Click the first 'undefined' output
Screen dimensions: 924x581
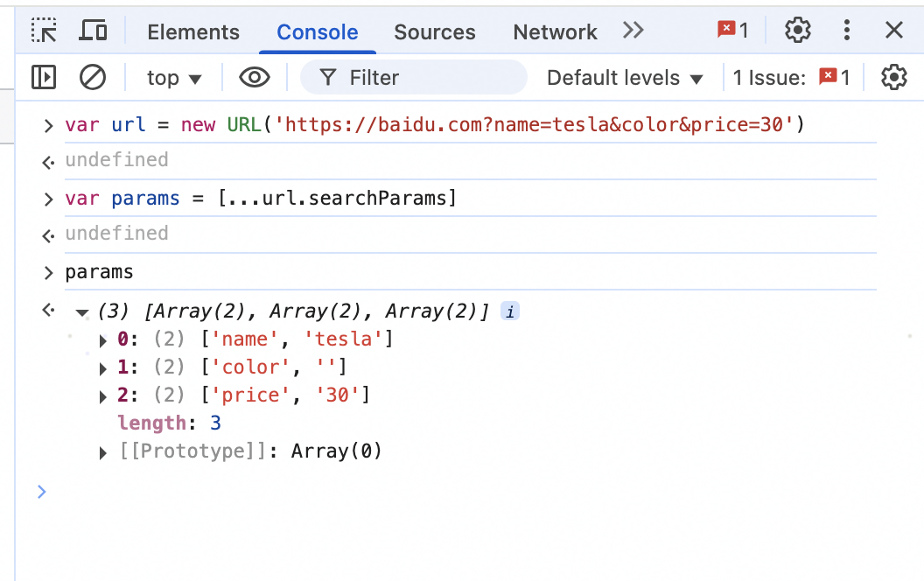pos(116,159)
